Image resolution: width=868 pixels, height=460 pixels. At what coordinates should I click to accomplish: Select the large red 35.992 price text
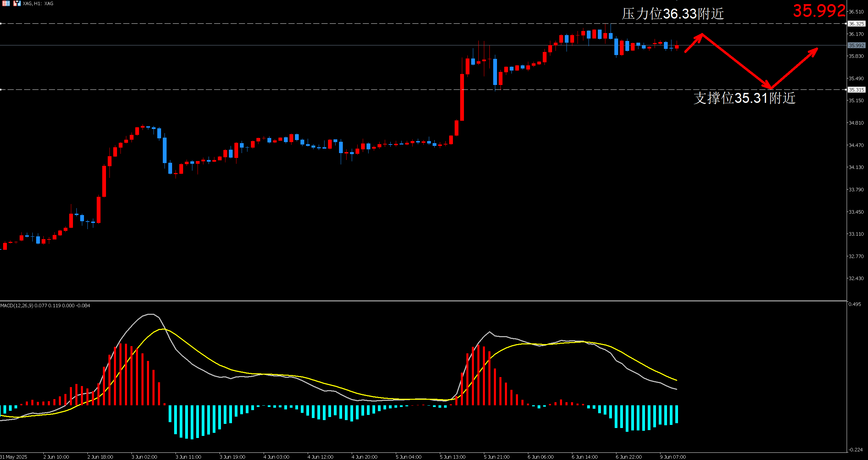819,11
